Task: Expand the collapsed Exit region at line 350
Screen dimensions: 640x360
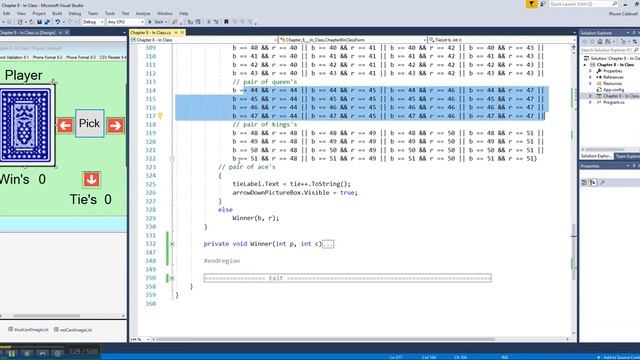Action: pyautogui.click(x=172, y=278)
